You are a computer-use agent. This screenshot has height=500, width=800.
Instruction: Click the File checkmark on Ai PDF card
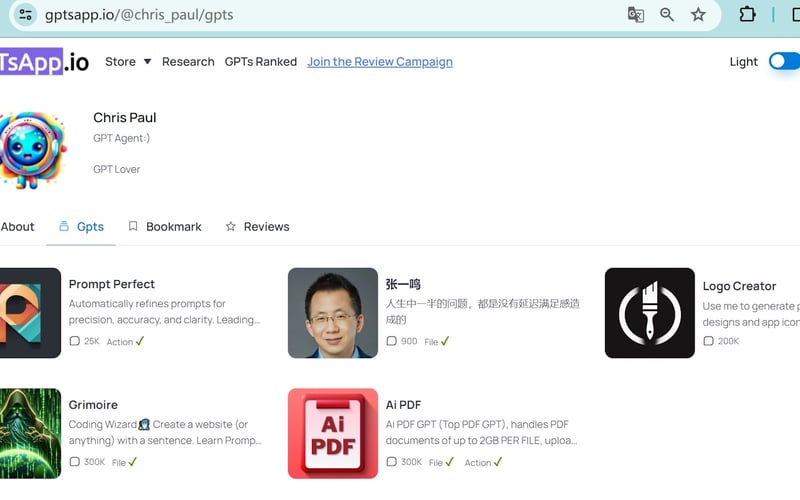tap(449, 462)
